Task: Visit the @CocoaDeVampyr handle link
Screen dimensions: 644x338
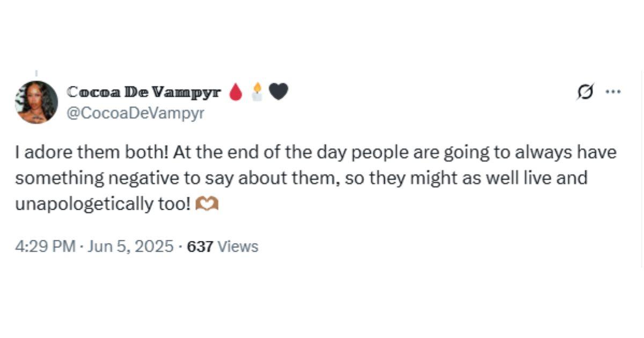Action: pyautogui.click(x=135, y=113)
